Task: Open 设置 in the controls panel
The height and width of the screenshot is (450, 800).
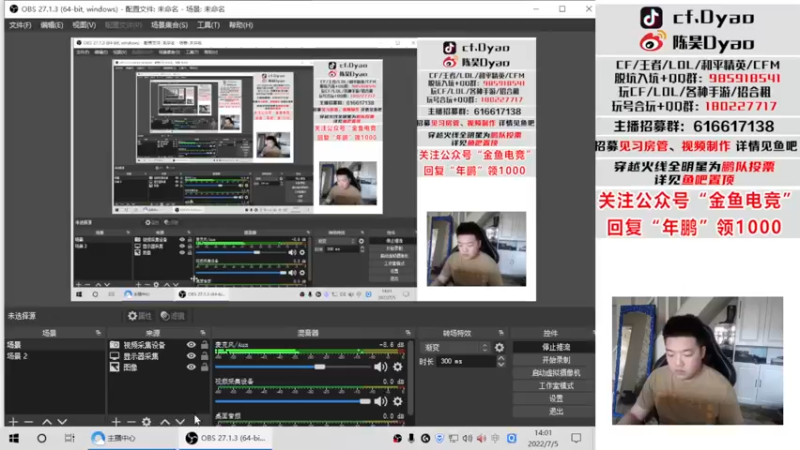Action: pos(555,398)
